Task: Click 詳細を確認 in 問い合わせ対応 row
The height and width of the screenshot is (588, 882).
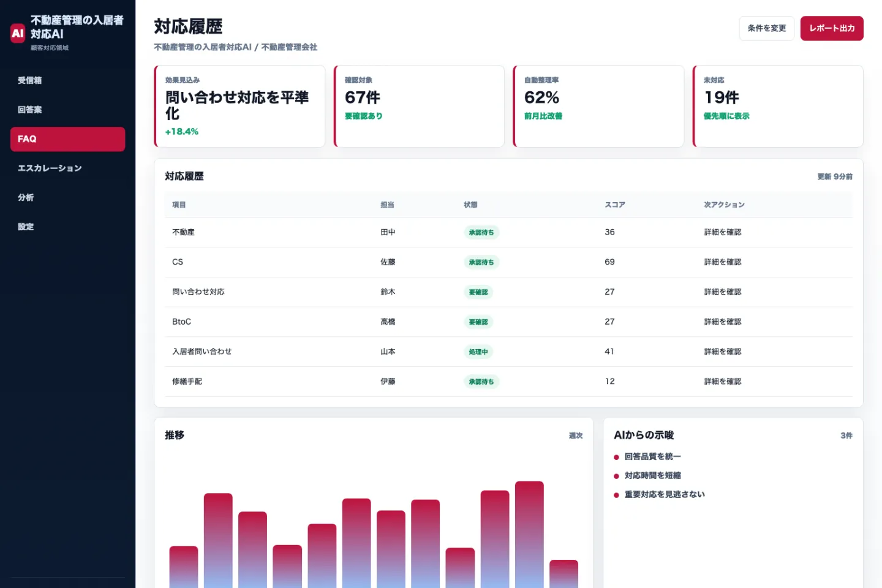Action: tap(723, 292)
